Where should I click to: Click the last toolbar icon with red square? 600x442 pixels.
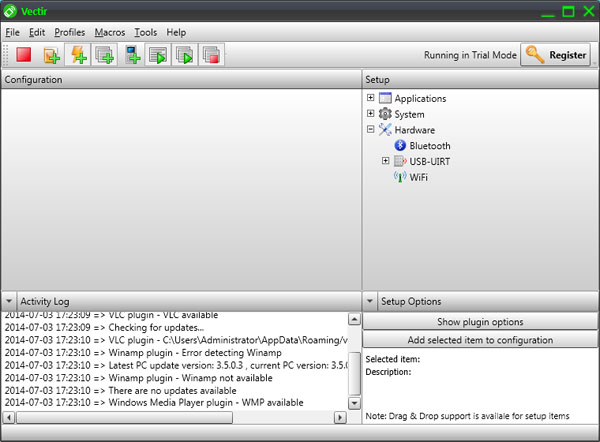click(210, 56)
